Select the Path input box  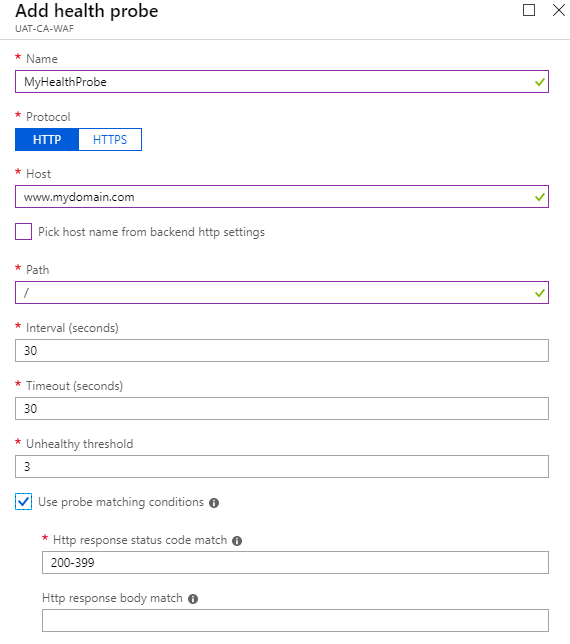(x=282, y=292)
